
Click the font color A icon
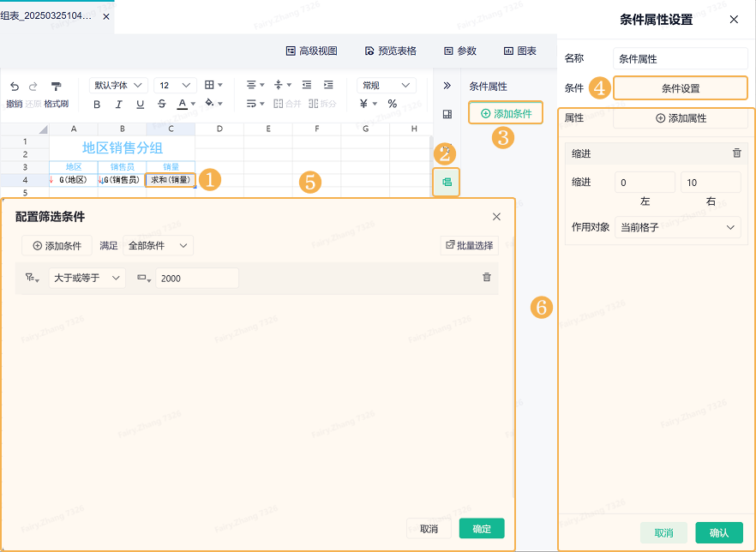click(183, 104)
